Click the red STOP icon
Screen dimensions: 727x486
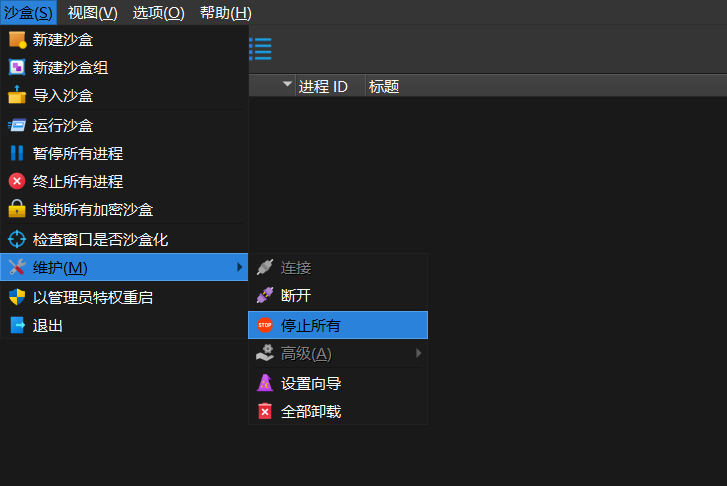point(265,325)
